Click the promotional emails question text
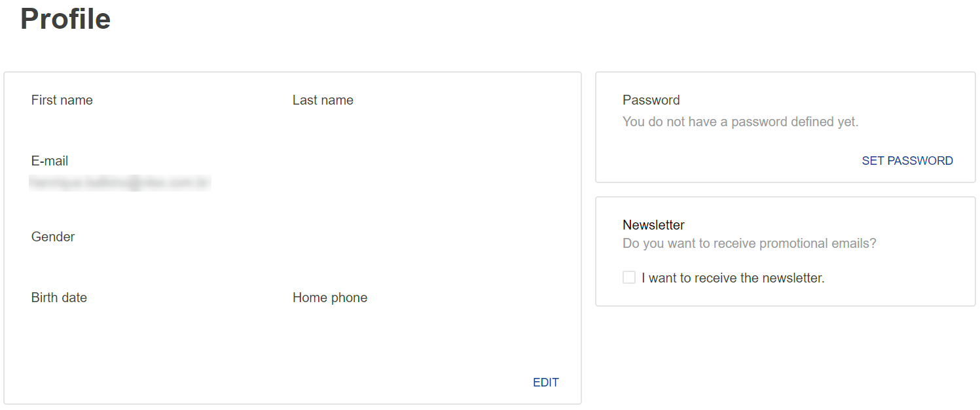The width and height of the screenshot is (980, 410). 749,243
